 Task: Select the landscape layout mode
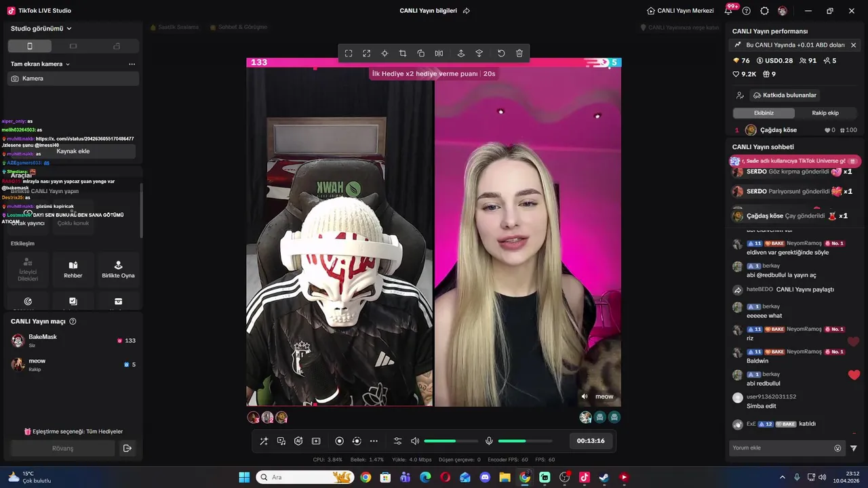[73, 46]
